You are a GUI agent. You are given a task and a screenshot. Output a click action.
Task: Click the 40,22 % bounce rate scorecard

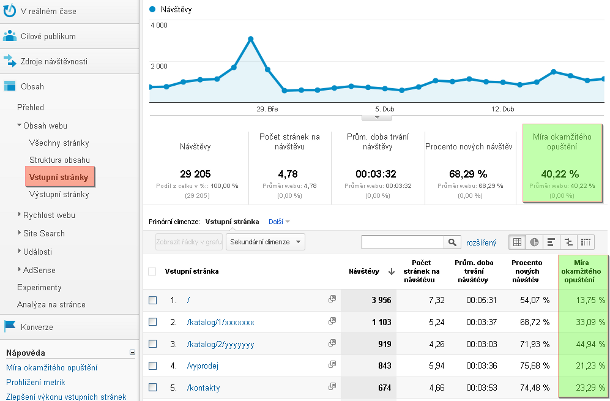pos(562,163)
